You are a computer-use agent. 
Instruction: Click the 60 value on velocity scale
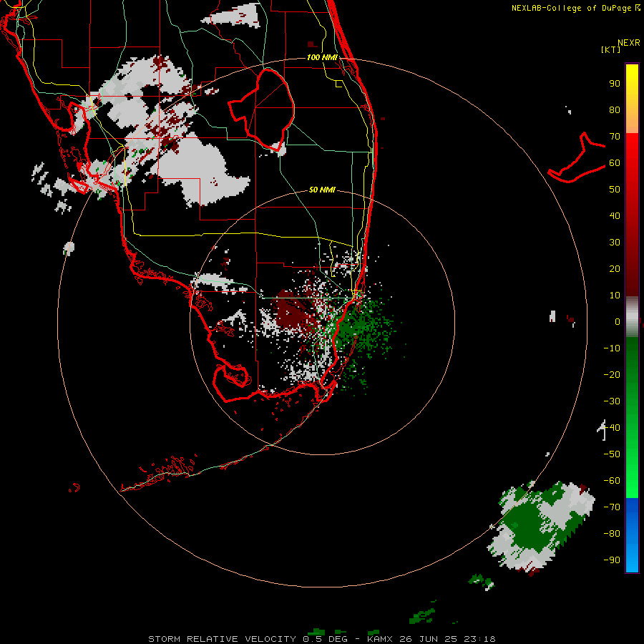[615, 163]
